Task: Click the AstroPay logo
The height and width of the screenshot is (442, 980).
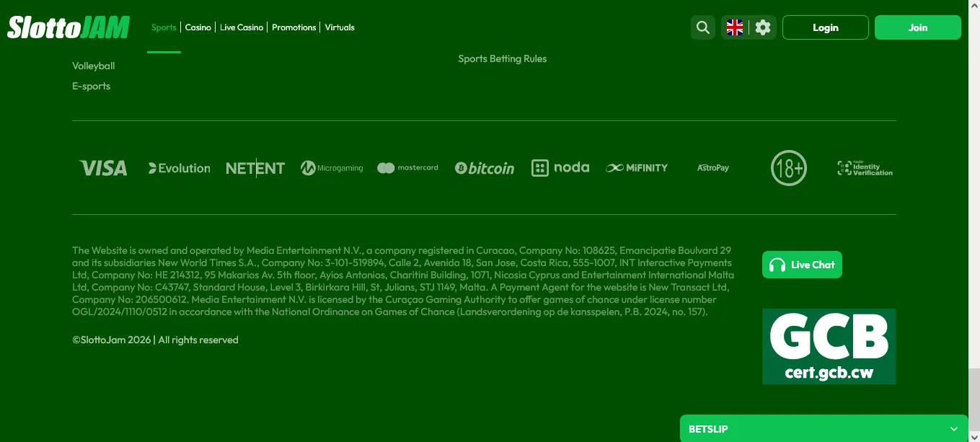Action: 713,168
